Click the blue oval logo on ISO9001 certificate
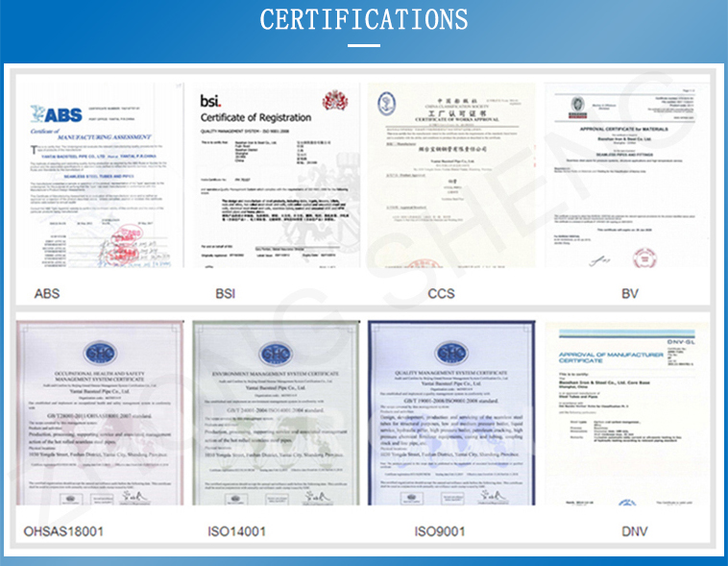728x566 pixels. pyautogui.click(x=451, y=354)
